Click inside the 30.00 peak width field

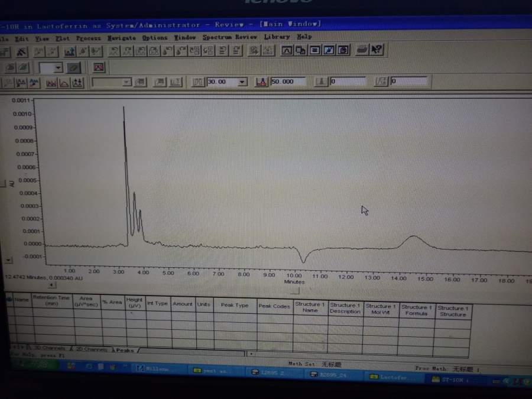coord(223,82)
